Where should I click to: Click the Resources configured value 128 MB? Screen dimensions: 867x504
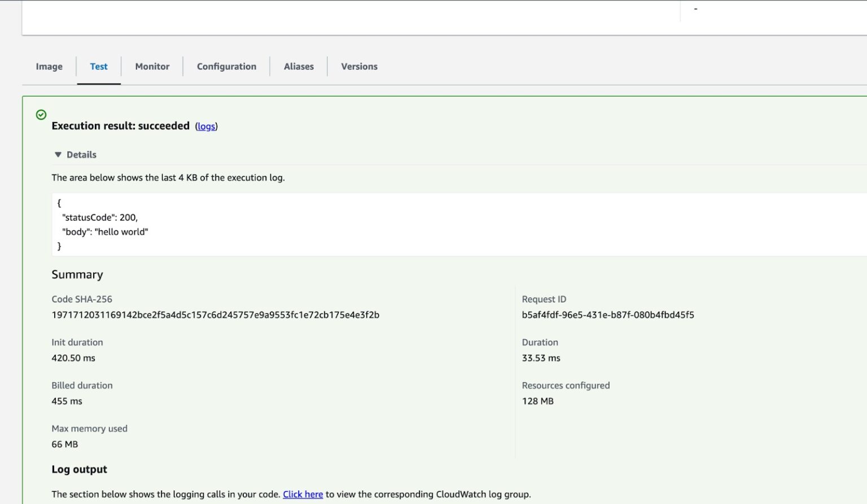point(537,401)
